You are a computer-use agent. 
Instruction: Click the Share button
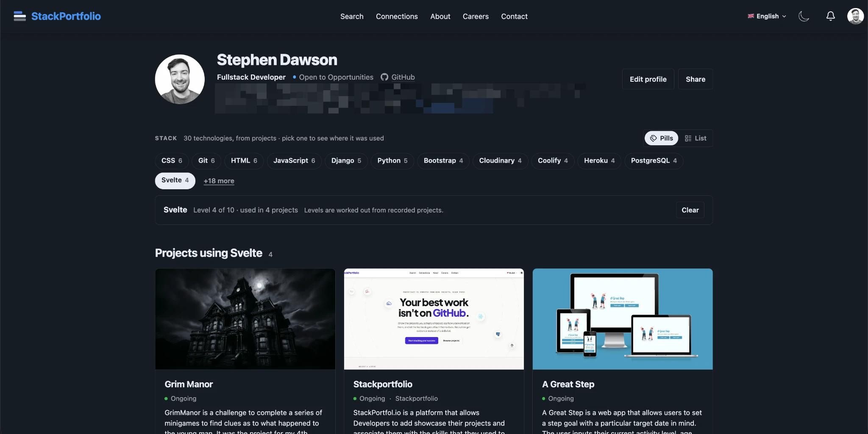[696, 79]
